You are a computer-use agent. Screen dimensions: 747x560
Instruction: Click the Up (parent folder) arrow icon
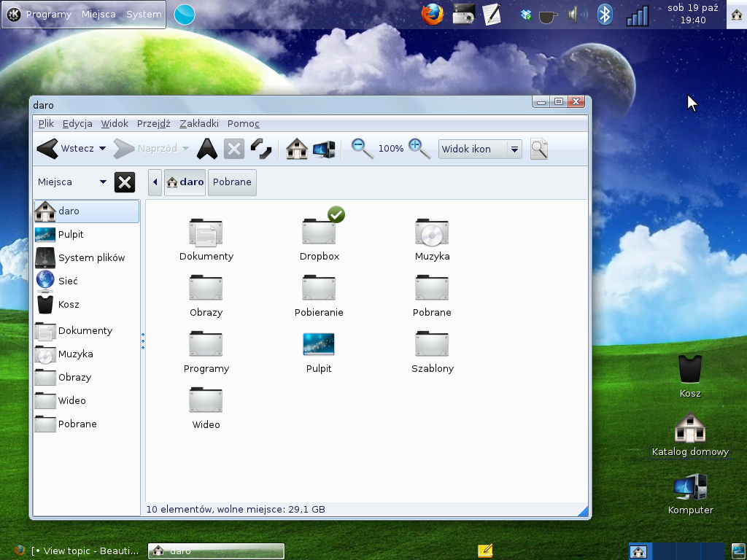[x=207, y=149]
